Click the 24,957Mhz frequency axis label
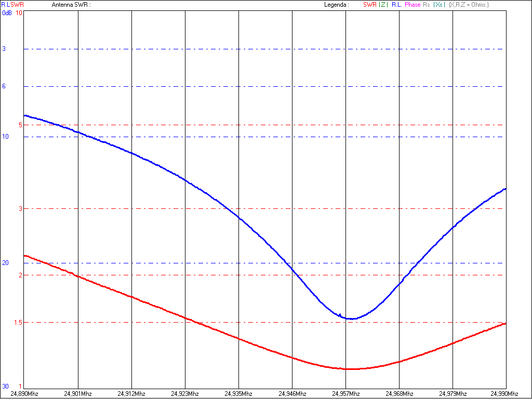Image resolution: width=532 pixels, height=399 pixels. click(x=345, y=394)
